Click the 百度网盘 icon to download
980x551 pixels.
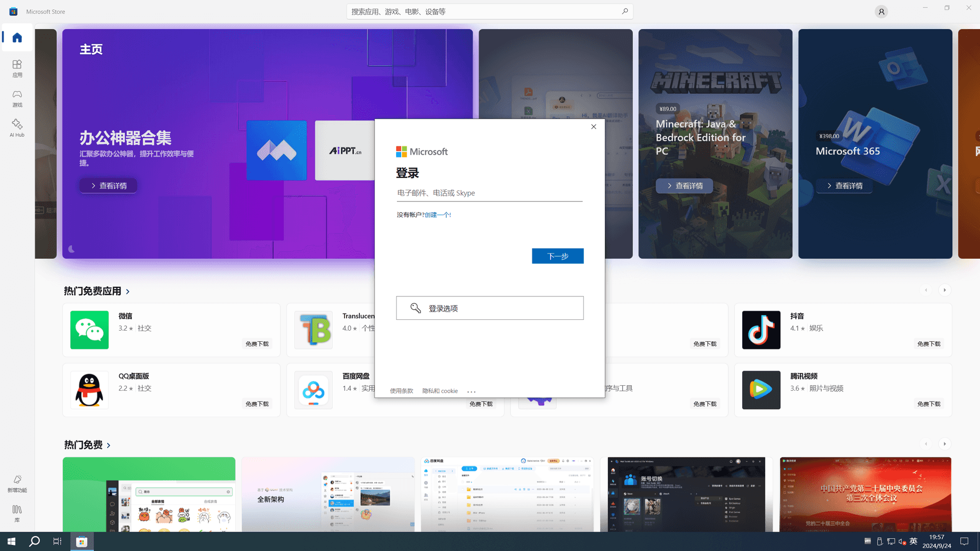pyautogui.click(x=313, y=390)
